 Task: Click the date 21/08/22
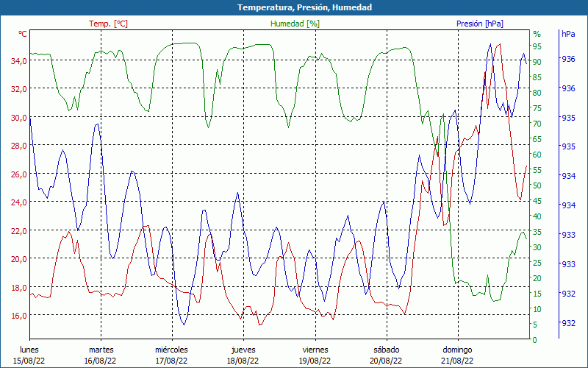[x=457, y=361]
